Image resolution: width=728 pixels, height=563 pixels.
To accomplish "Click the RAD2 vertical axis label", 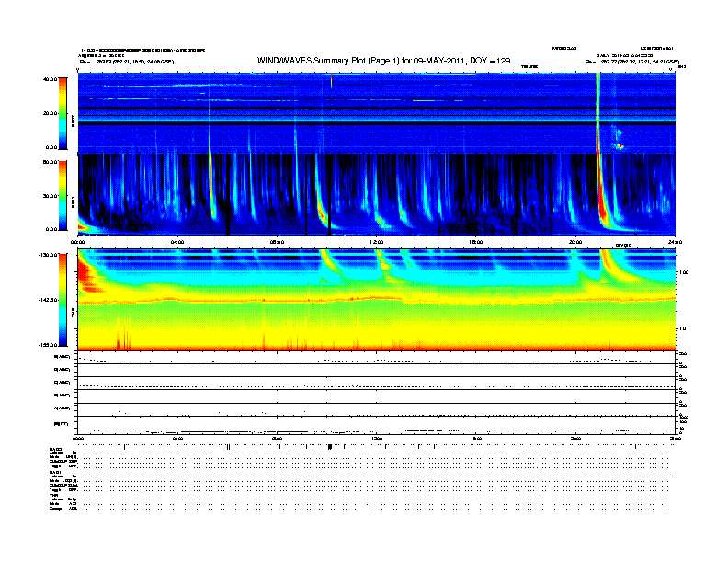I will [x=73, y=121].
